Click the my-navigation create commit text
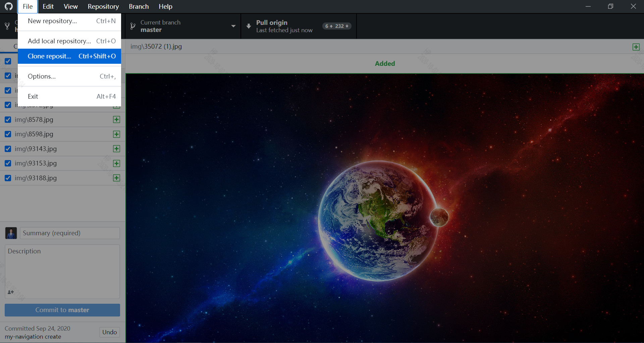The image size is (644, 343). (33, 337)
